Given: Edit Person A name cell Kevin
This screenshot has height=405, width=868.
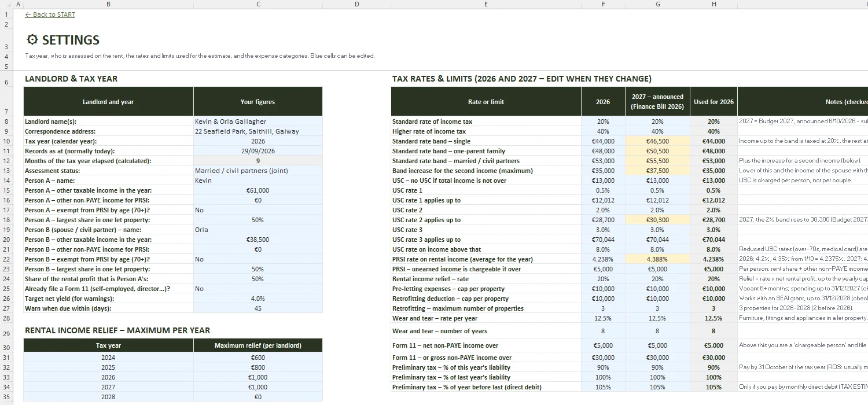Looking at the screenshot, I should pyautogui.click(x=258, y=181).
